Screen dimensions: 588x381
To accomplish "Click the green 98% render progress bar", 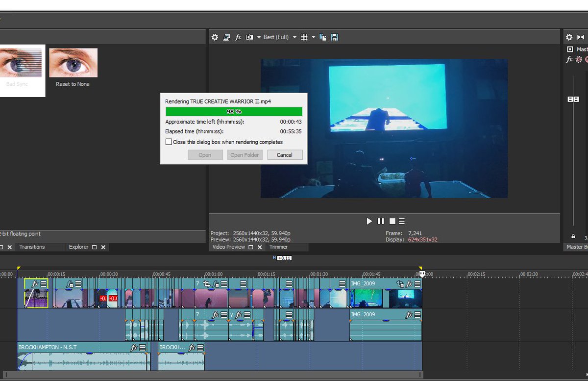I will pyautogui.click(x=234, y=111).
